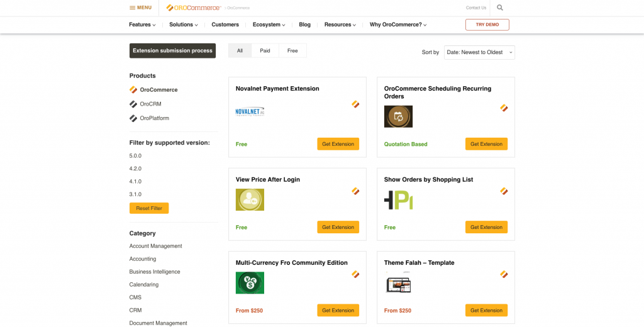Open OroCommerce Scheduling Recurring Orders title
This screenshot has width=644, height=327.
[x=438, y=92]
